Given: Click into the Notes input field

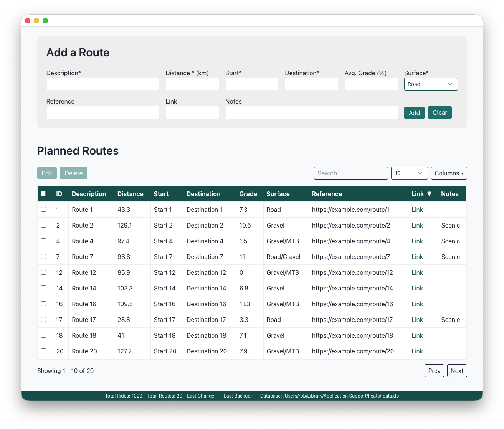Looking at the screenshot, I should (x=311, y=112).
